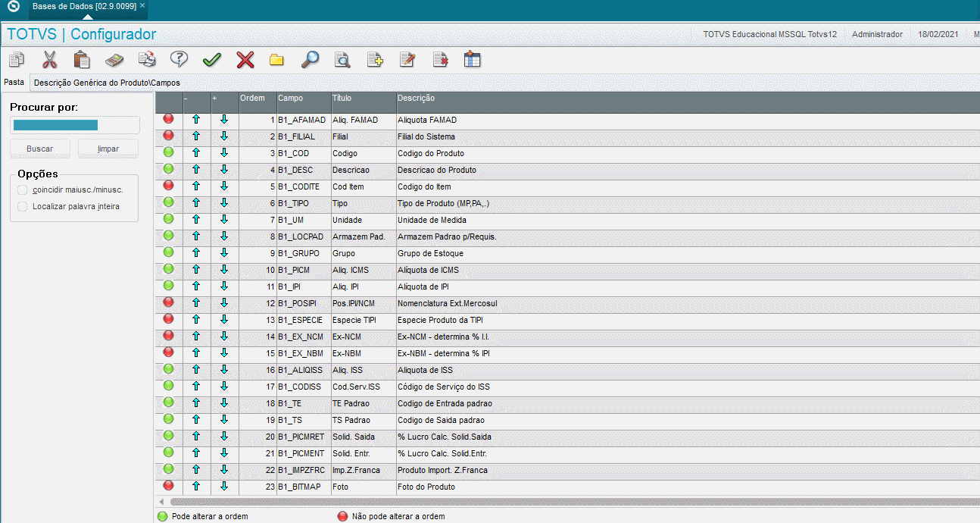Click the document preview (view) icon
The height and width of the screenshot is (523, 980).
[x=342, y=60]
